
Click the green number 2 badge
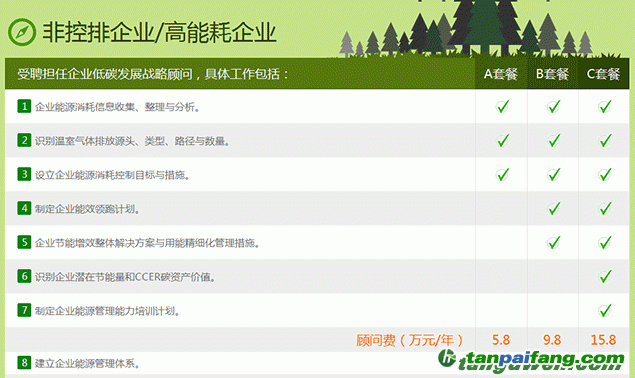pos(24,141)
